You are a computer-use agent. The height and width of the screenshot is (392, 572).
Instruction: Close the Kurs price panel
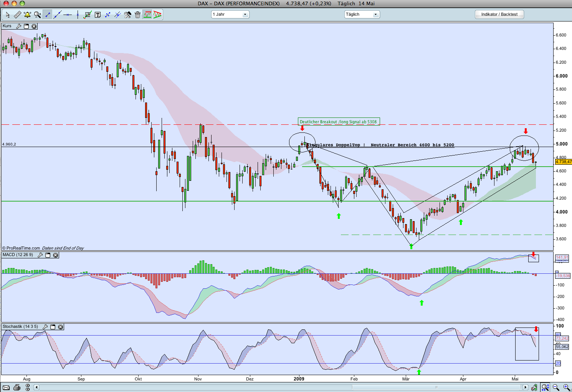click(34, 26)
